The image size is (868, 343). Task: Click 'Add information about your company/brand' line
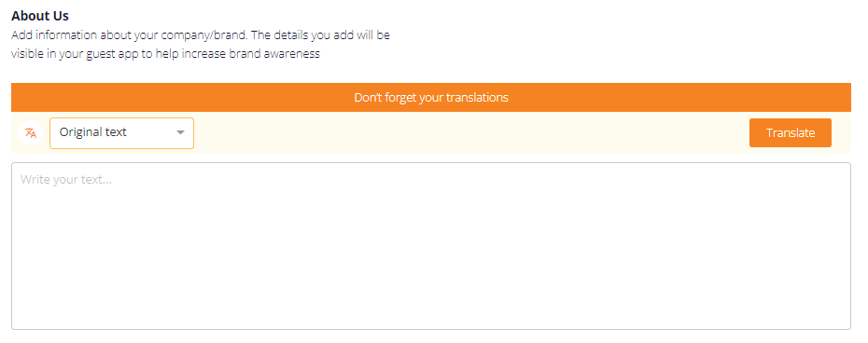129,35
